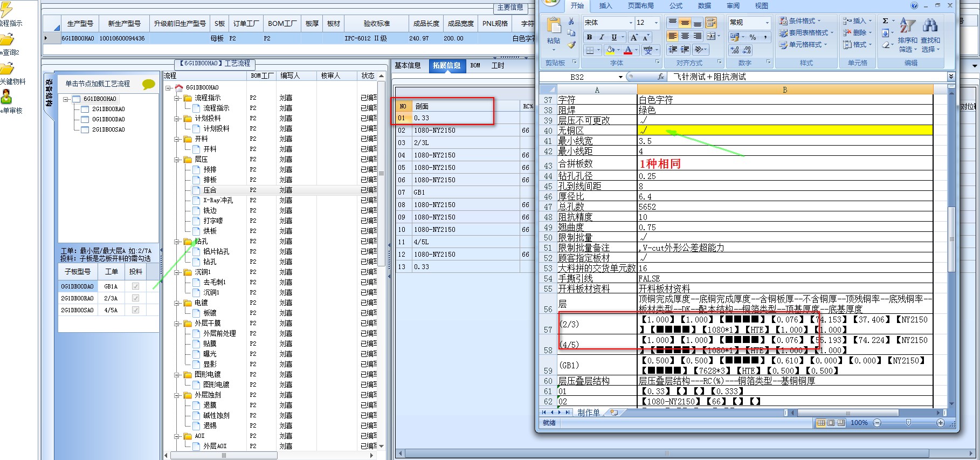Open Find and Select (查找和选择) binoculars
Image resolution: width=980 pixels, height=460 pixels.
930,36
